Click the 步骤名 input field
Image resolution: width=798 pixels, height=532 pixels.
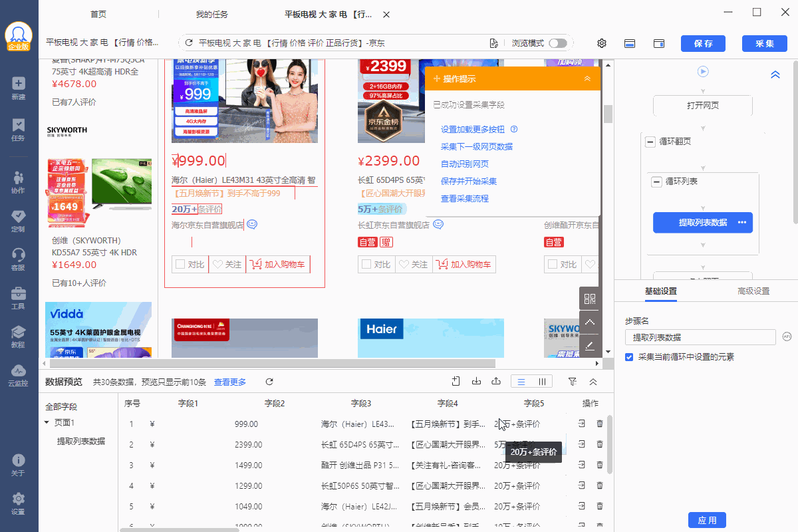[x=700, y=337]
